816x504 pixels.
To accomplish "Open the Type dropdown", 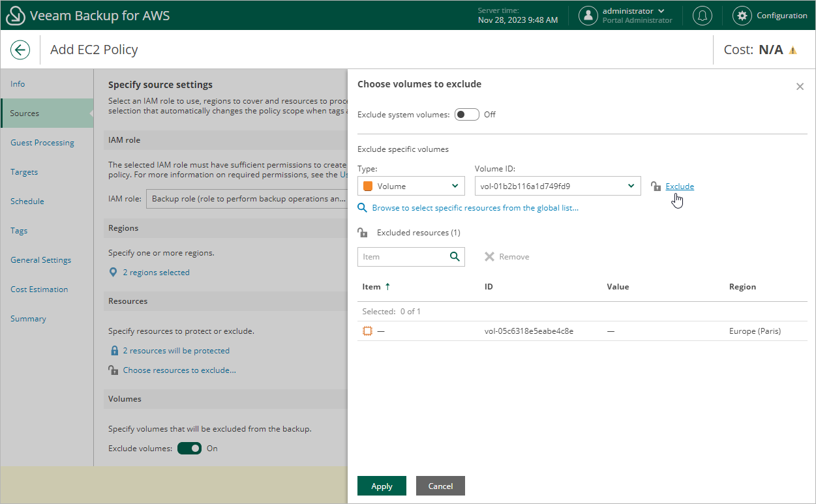I will point(411,186).
